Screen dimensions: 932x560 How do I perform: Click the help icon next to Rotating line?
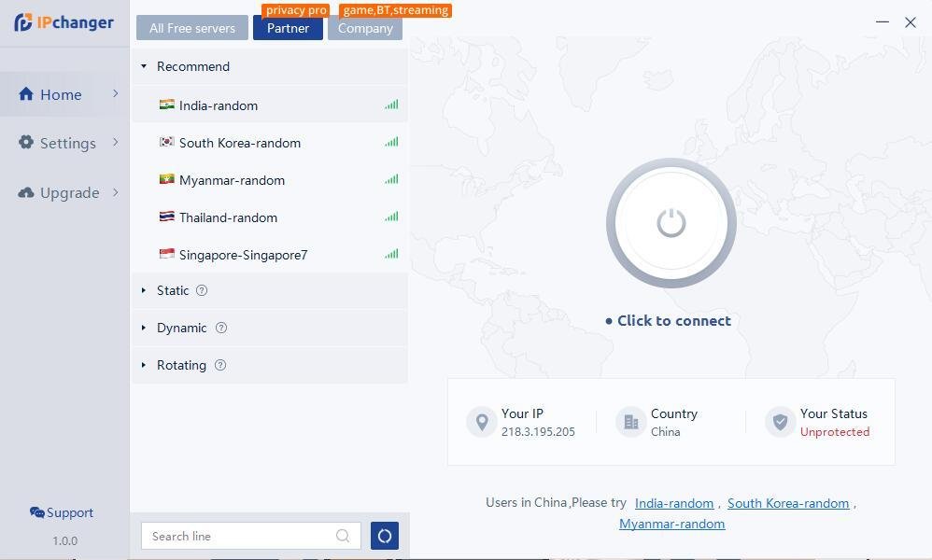(x=219, y=365)
